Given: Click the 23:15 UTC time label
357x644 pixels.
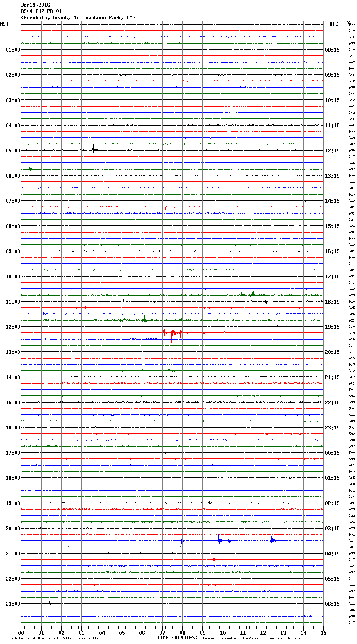Looking at the screenshot, I should pyautogui.click(x=332, y=428).
